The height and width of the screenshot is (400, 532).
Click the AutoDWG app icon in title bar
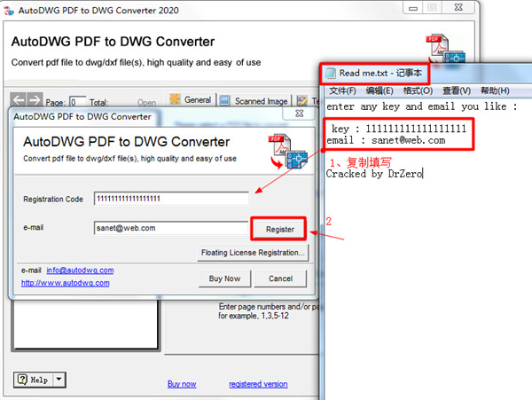pos(9,10)
